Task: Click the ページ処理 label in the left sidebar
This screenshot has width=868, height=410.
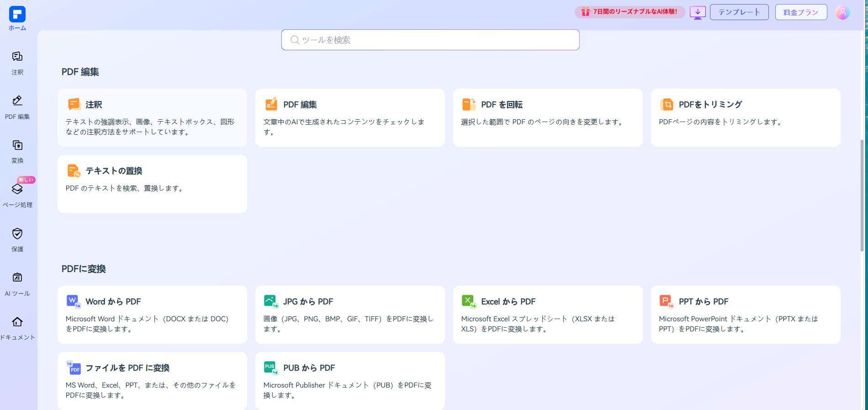Action: [17, 205]
